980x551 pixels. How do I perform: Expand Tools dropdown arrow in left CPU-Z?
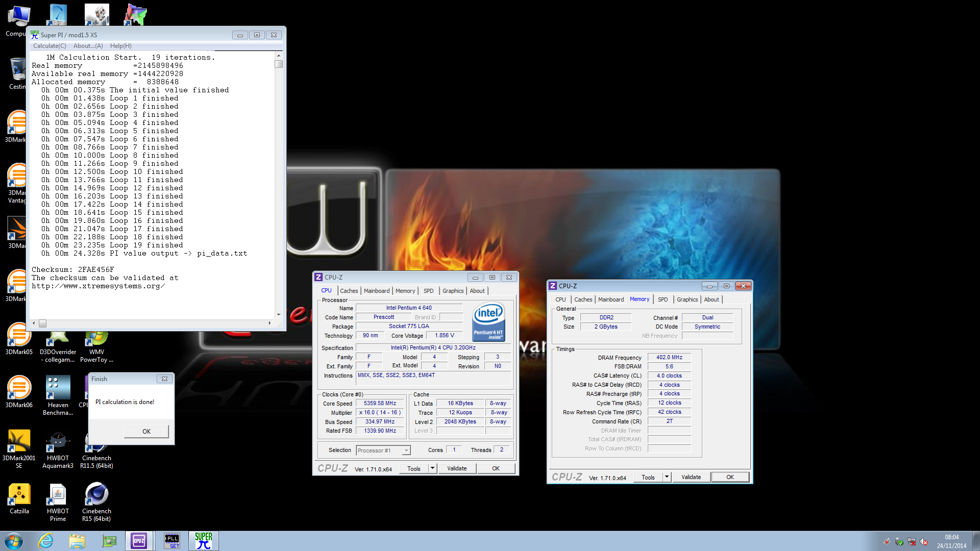click(433, 468)
